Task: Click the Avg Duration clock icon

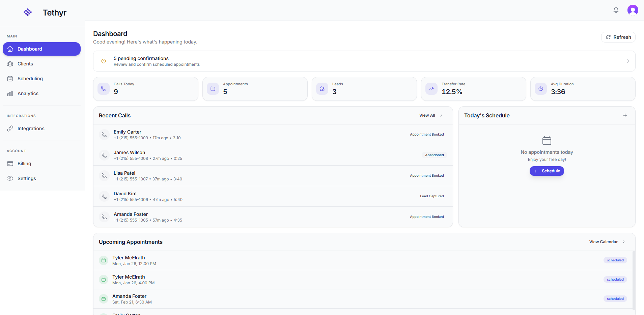Action: [540, 89]
